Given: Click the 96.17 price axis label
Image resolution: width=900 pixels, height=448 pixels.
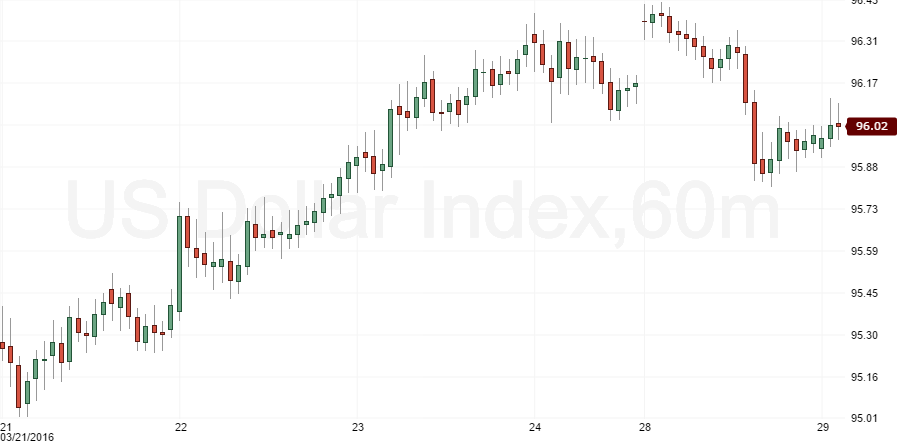Looking at the screenshot, I should click(864, 83).
